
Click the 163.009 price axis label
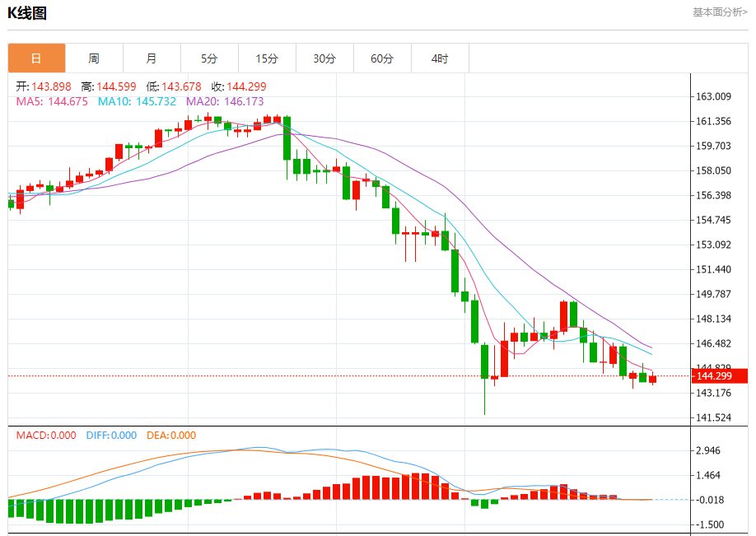pos(713,96)
